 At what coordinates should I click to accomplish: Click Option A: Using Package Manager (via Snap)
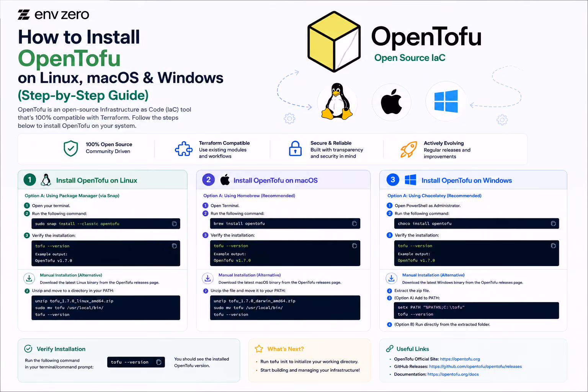click(72, 196)
